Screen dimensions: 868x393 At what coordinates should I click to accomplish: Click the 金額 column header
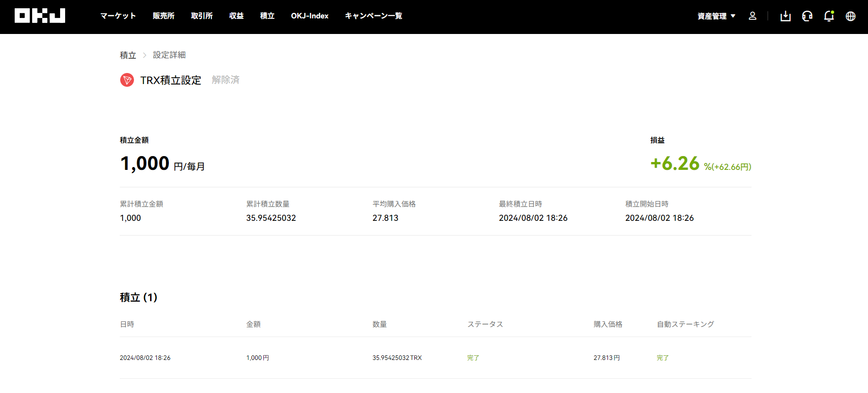(x=253, y=324)
